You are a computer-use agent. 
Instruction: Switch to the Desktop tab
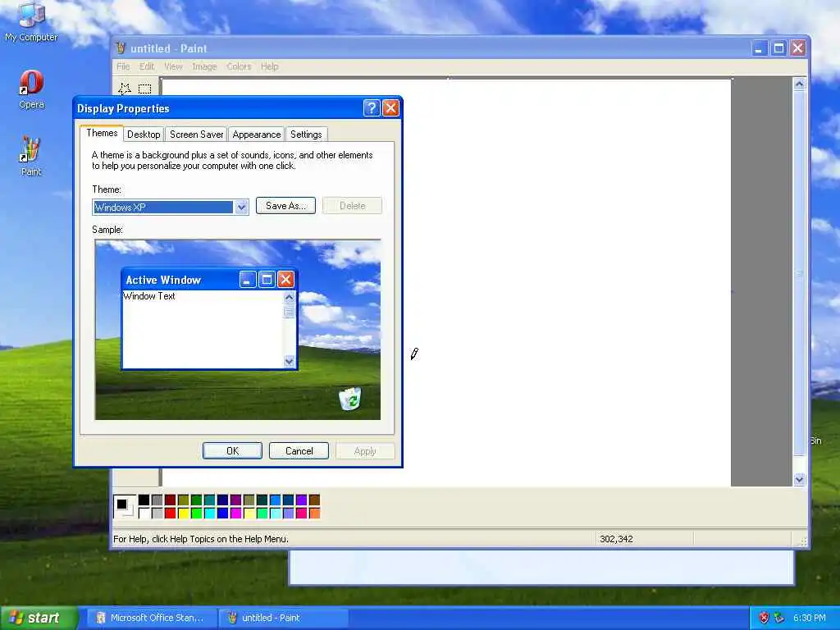click(x=144, y=135)
